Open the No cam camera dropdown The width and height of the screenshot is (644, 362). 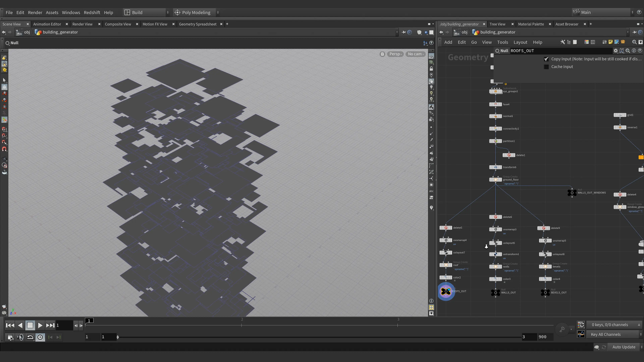tap(416, 54)
